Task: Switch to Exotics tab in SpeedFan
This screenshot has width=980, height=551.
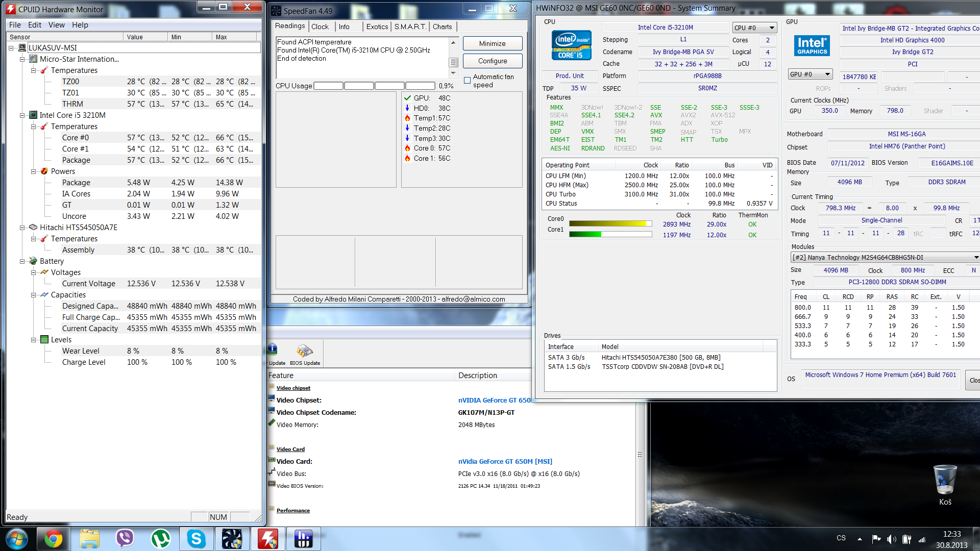Action: click(377, 27)
